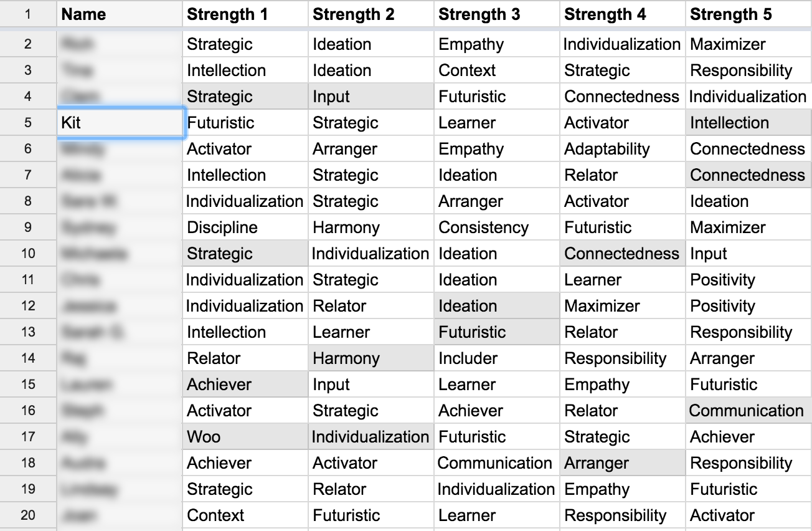The image size is (812, 531).
Task: Select row 17 by its row number
Action: [x=28, y=437]
